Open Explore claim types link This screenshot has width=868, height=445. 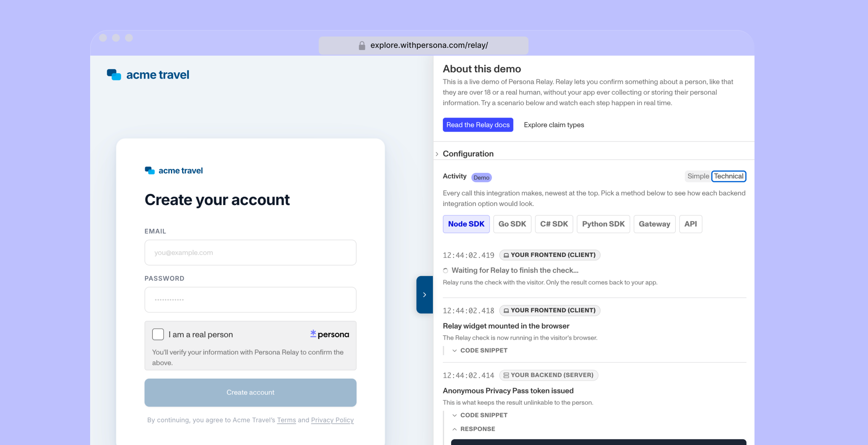[554, 125]
